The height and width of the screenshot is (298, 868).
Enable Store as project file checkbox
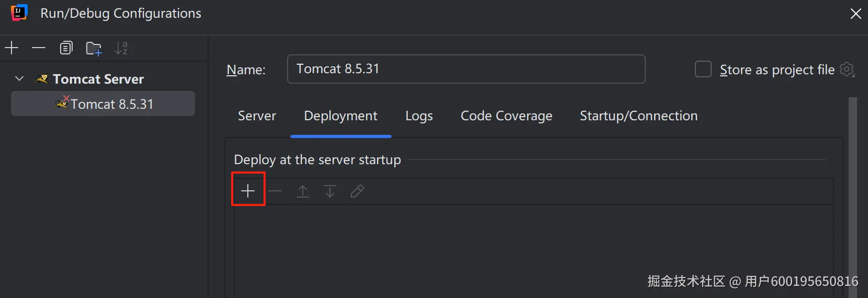click(703, 69)
